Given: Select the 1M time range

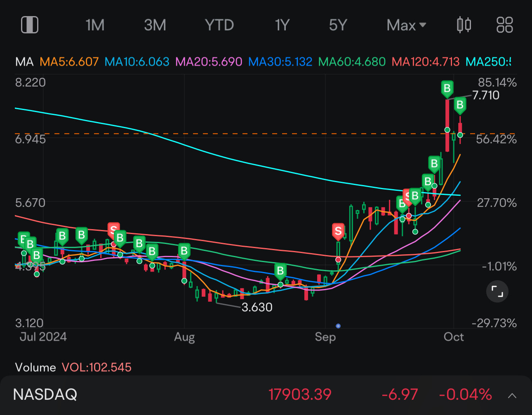Looking at the screenshot, I should coord(95,25).
